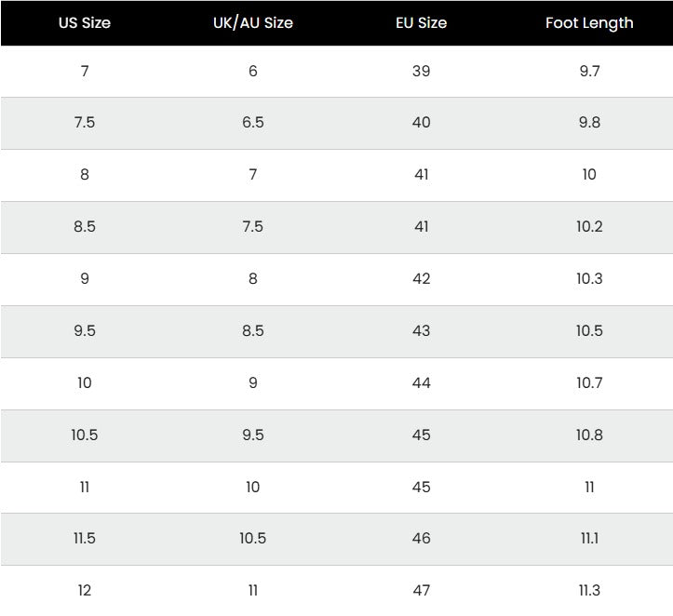673x616 pixels.
Task: Click foot length 10.8 cell
Action: 589,435
